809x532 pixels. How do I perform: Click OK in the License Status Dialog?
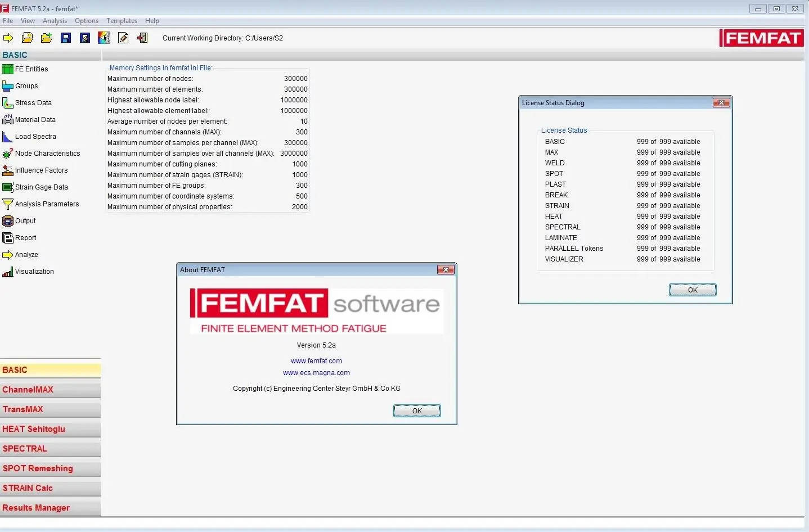[693, 290]
